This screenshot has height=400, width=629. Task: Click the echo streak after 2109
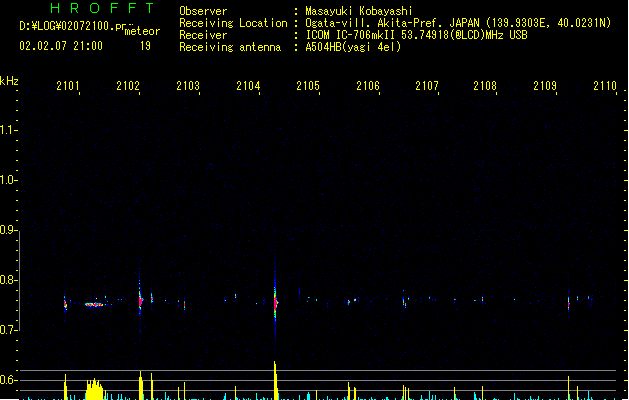[568, 303]
